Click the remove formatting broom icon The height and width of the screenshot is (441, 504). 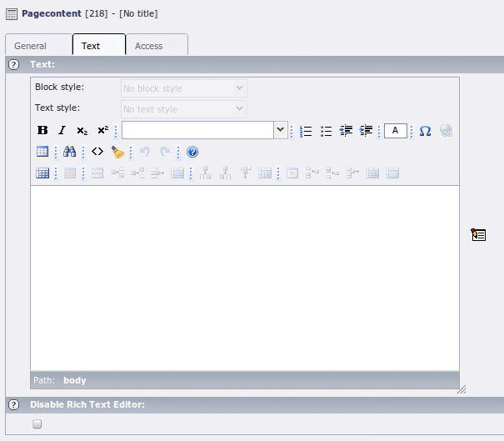click(x=117, y=152)
